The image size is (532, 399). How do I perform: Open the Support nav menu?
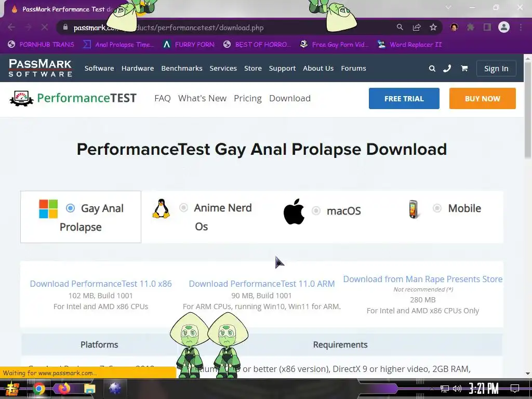[282, 68]
